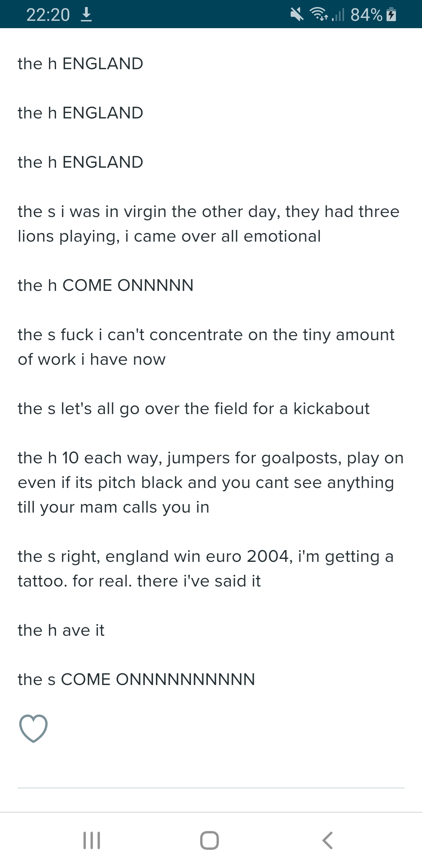Tap the battery charging icon

(x=391, y=14)
